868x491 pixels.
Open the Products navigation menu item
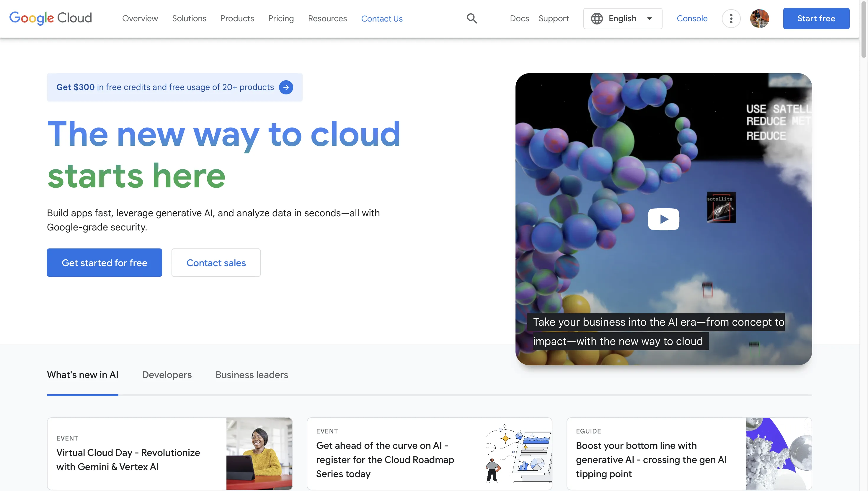(x=237, y=19)
